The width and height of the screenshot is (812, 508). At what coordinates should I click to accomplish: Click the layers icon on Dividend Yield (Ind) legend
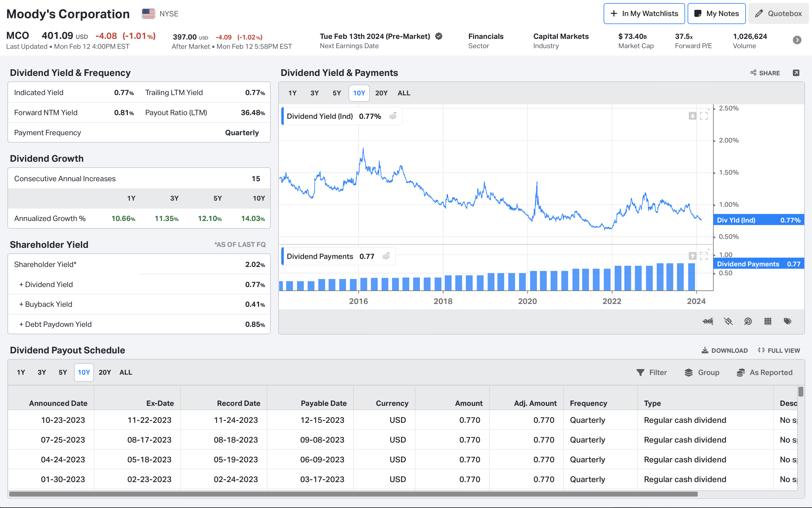tap(393, 116)
